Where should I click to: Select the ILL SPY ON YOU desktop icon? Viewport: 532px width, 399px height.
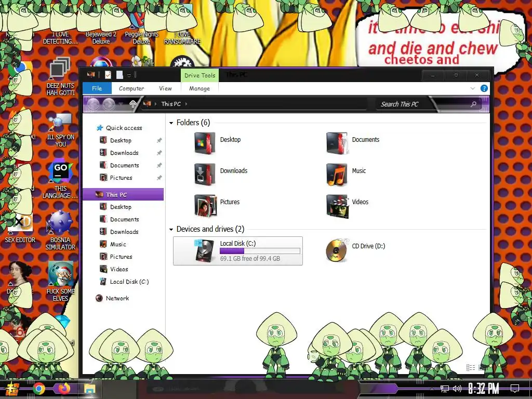[60, 130]
